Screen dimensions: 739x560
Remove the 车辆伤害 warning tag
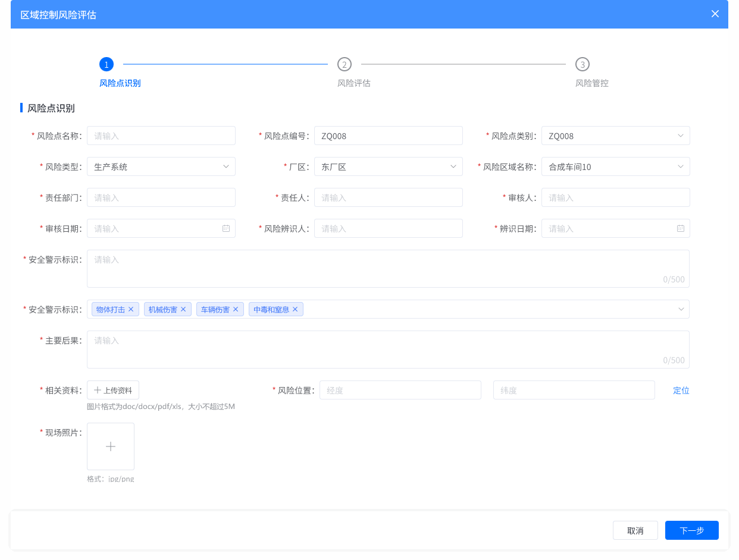[236, 309]
